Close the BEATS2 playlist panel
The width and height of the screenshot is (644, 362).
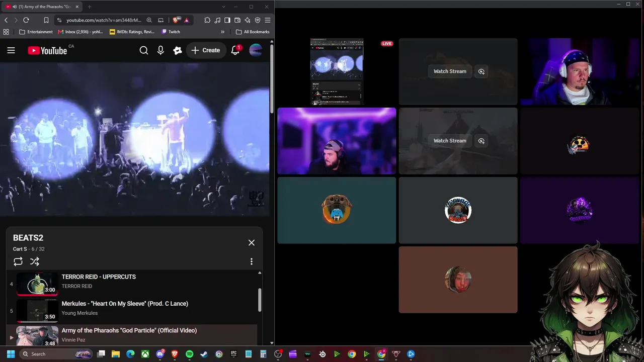point(252,243)
